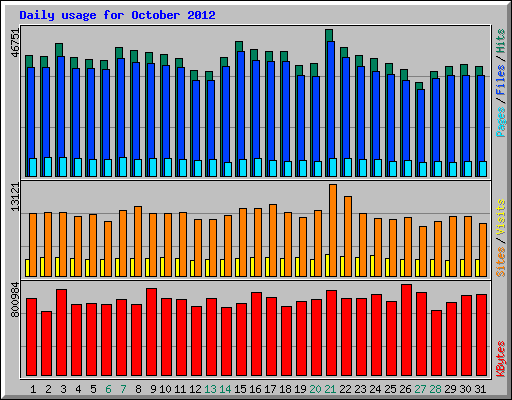Select green weekend day label 13

(210, 389)
